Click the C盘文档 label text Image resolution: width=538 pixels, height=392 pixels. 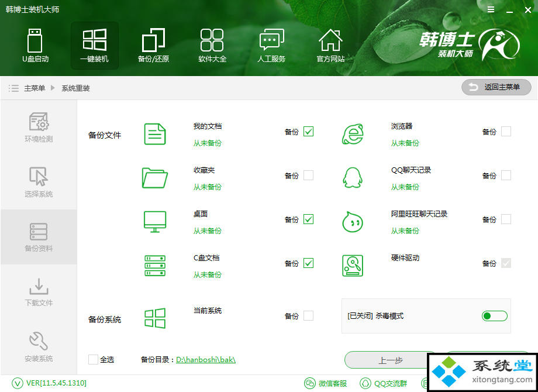pos(206,258)
